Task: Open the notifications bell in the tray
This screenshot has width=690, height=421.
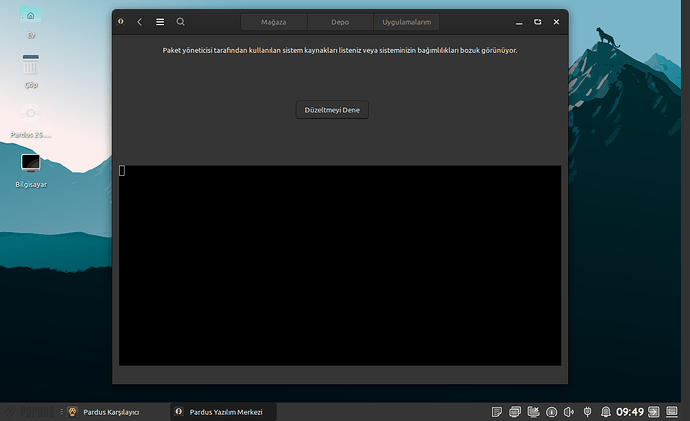Action: point(605,411)
